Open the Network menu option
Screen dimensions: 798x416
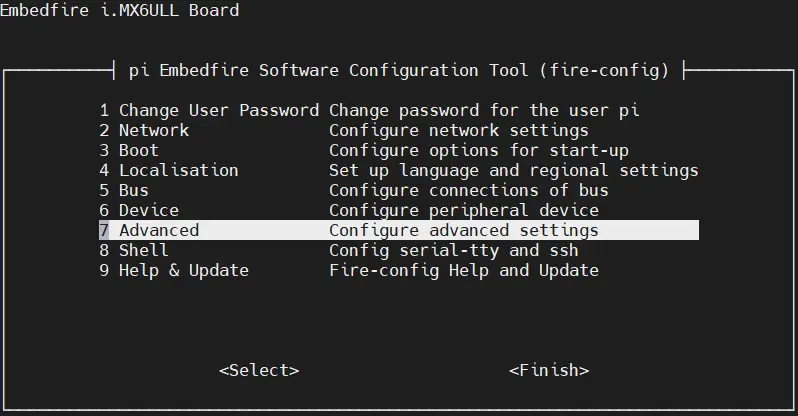point(154,130)
